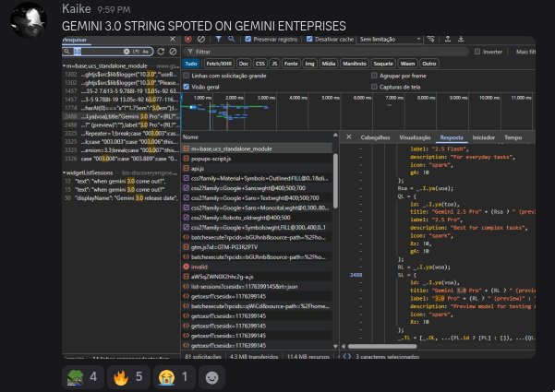Collapse the widgetListSessions results group
The width and height of the screenshot is (555, 392).
coord(65,172)
